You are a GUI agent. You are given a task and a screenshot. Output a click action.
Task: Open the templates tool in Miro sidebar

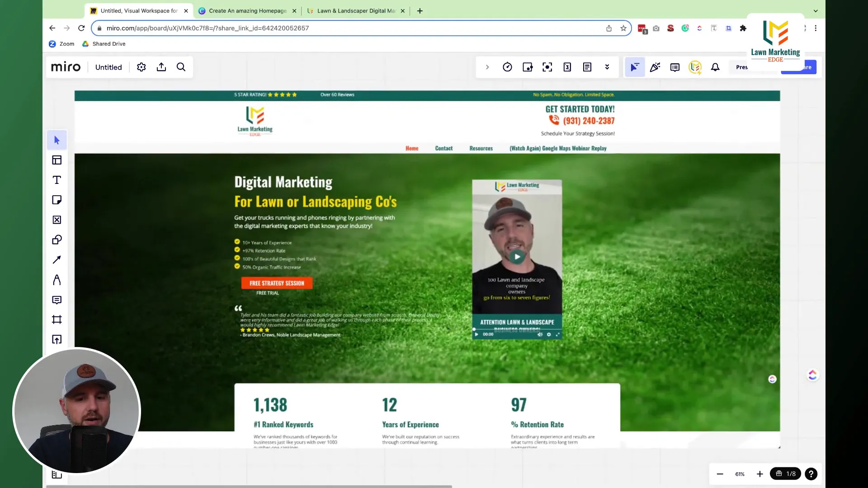tap(57, 160)
